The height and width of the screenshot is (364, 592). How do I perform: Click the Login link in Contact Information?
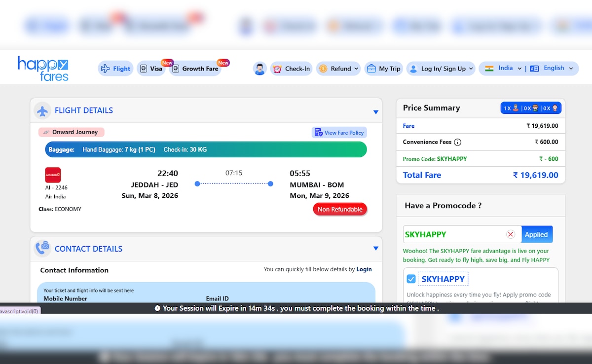pyautogui.click(x=364, y=269)
